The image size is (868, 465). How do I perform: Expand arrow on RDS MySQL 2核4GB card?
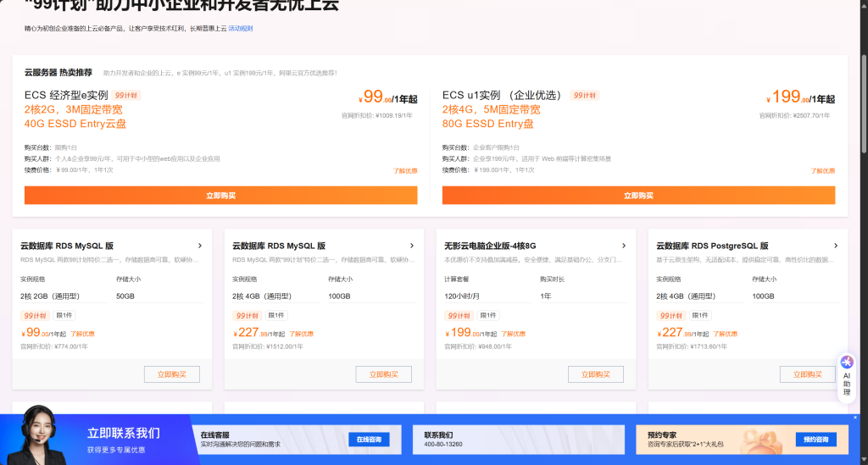[x=412, y=246]
